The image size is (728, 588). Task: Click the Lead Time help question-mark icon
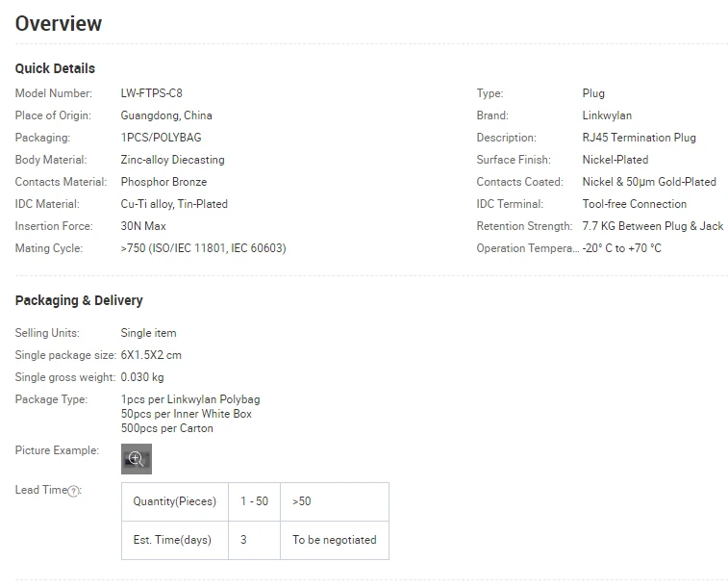pyautogui.click(x=73, y=491)
